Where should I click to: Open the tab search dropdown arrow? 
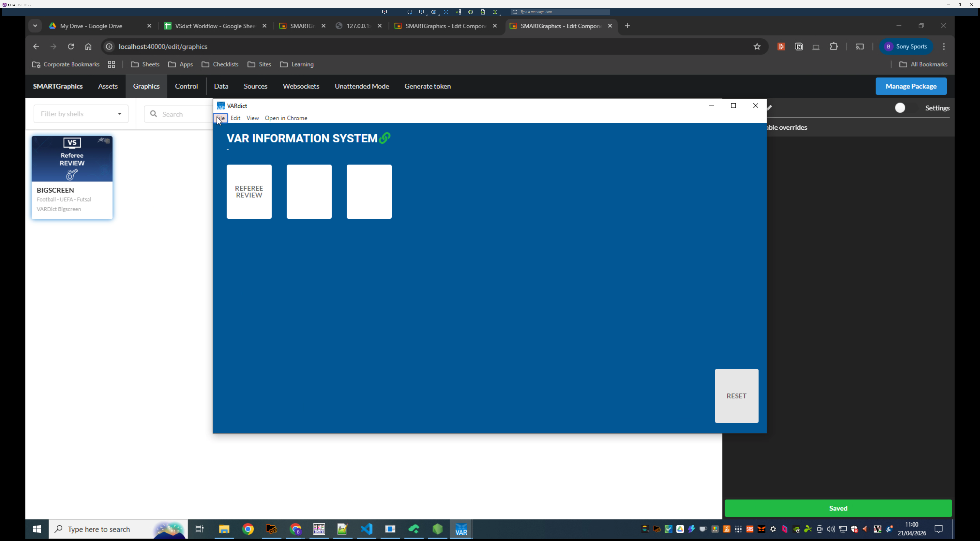(35, 26)
